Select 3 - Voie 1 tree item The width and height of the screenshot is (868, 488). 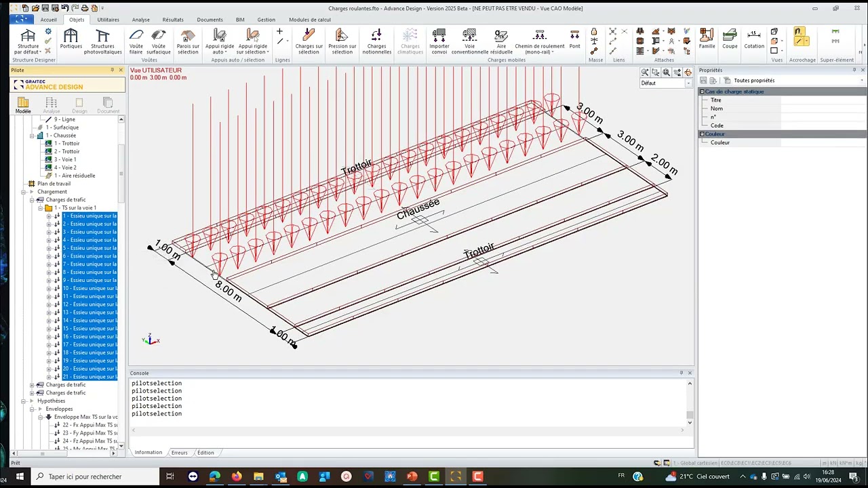coord(65,159)
